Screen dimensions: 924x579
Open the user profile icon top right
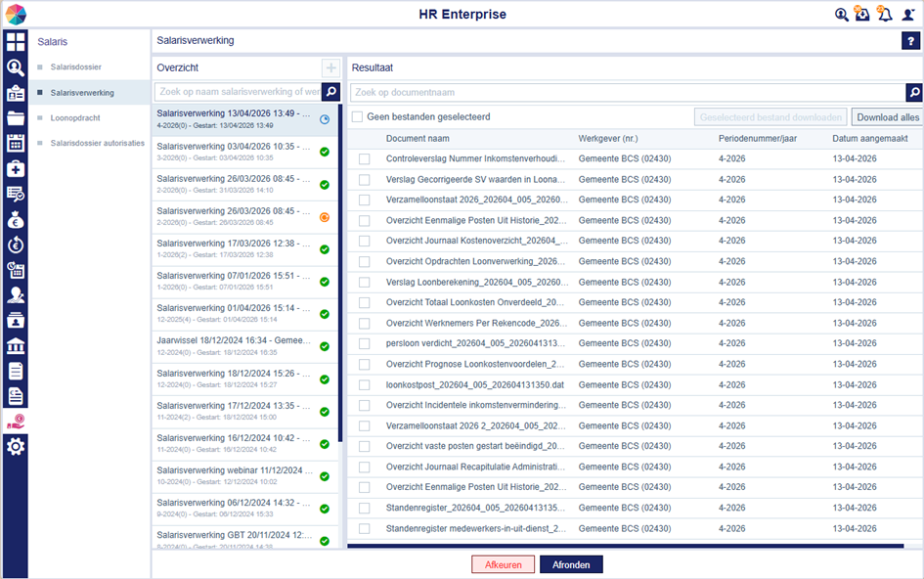point(908,14)
